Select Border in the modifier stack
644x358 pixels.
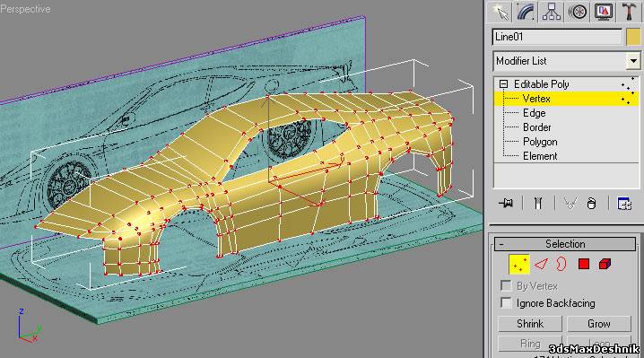coord(536,127)
